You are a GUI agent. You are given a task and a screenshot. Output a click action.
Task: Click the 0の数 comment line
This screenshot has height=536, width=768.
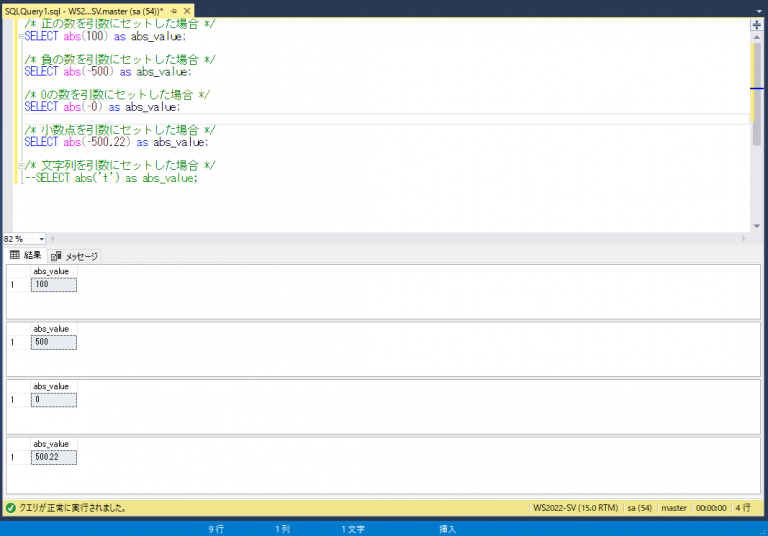coord(118,95)
